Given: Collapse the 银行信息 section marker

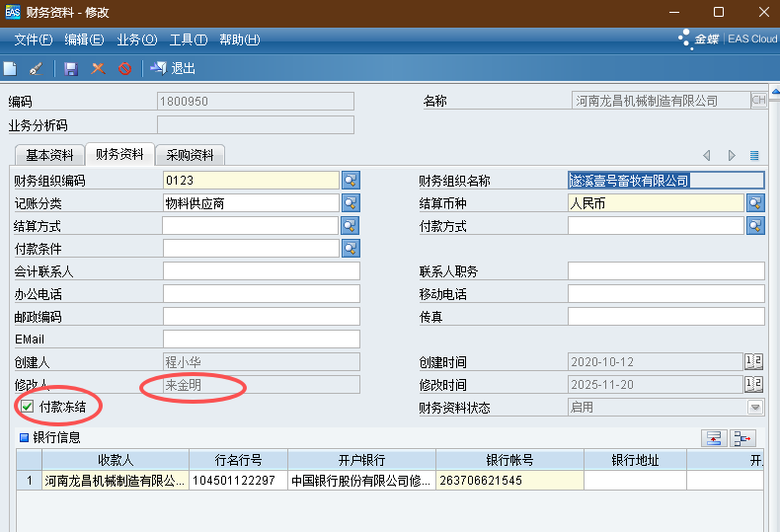Looking at the screenshot, I should [24, 437].
